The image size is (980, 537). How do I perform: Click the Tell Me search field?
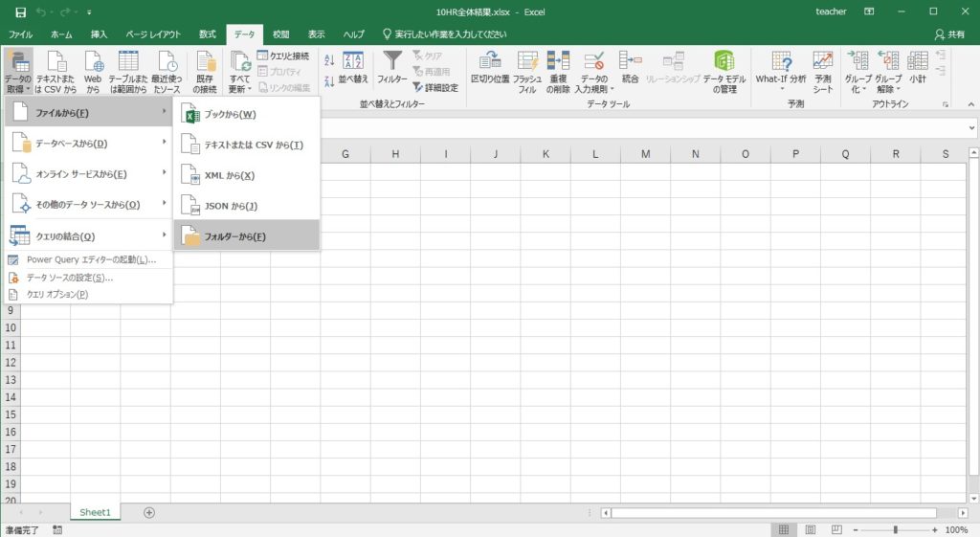click(445, 34)
